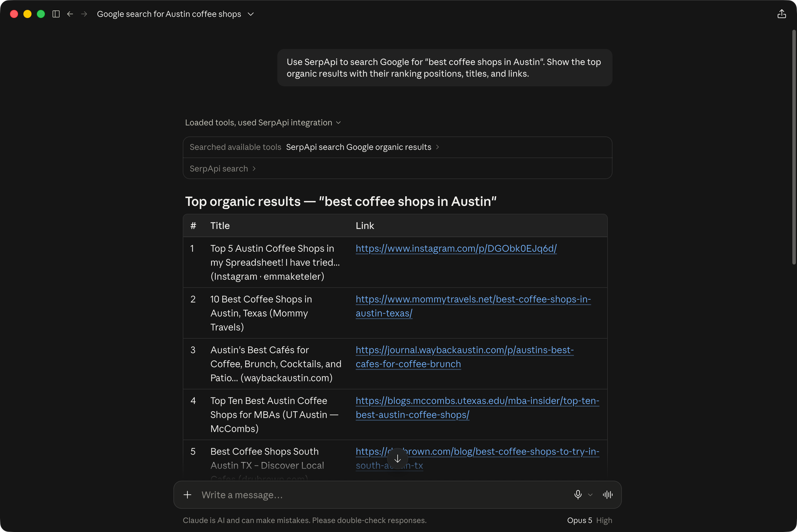The width and height of the screenshot is (797, 532).
Task: Open the Instagram result link
Action: click(x=456, y=248)
